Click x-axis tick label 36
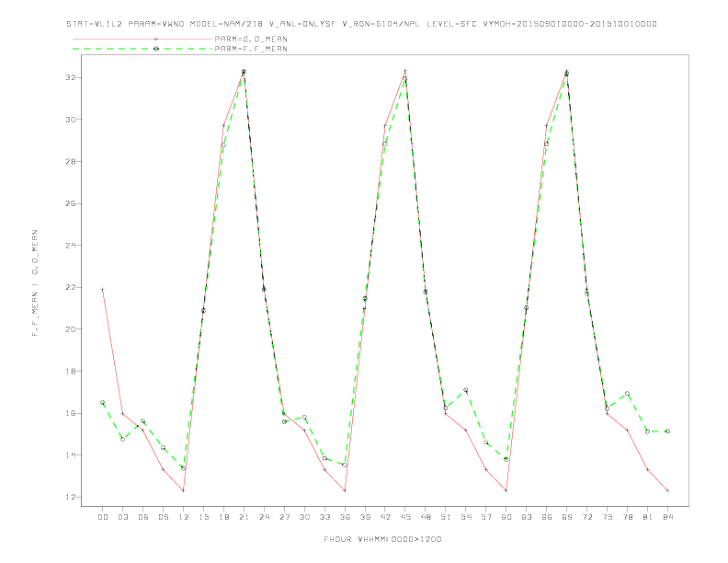Viewport: 728px width, 563px height. (345, 517)
